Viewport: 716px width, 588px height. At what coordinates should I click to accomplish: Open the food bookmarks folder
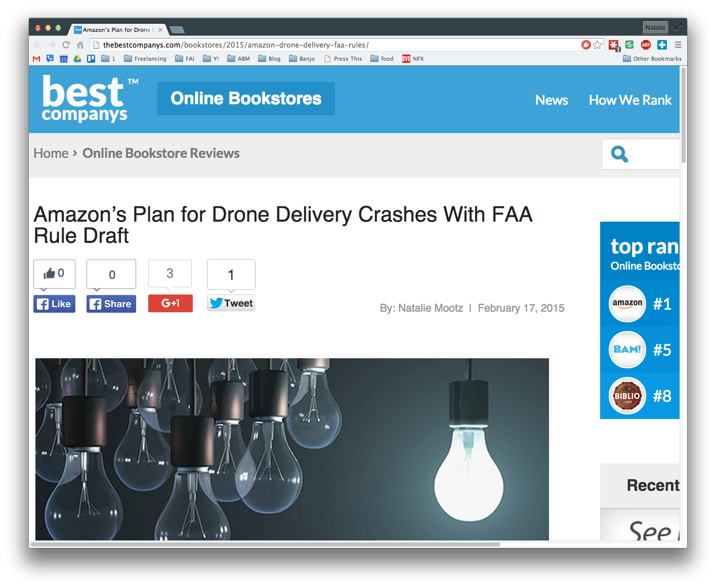coord(382,59)
